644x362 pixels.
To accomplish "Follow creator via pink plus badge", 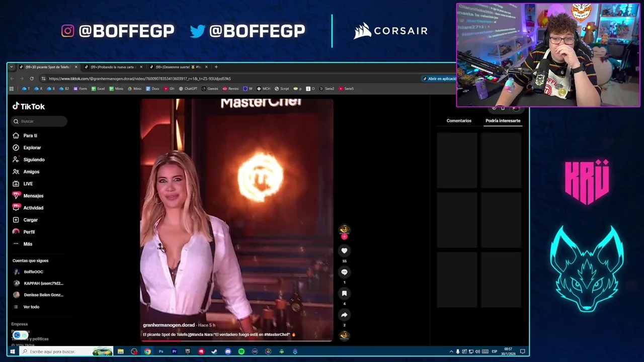I will click(x=344, y=236).
